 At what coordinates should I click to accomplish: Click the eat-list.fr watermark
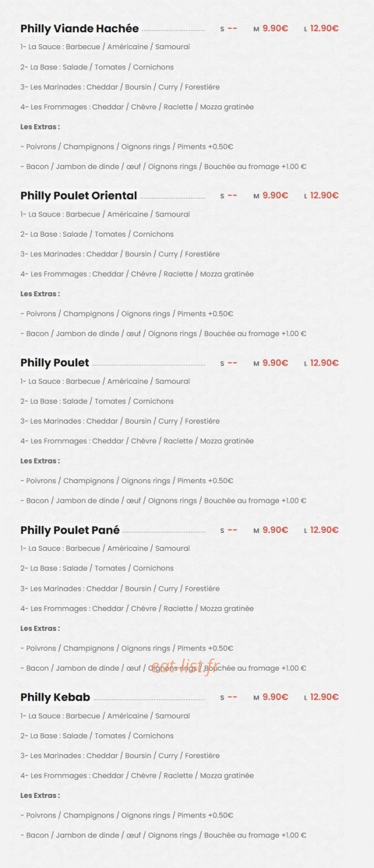point(185,668)
